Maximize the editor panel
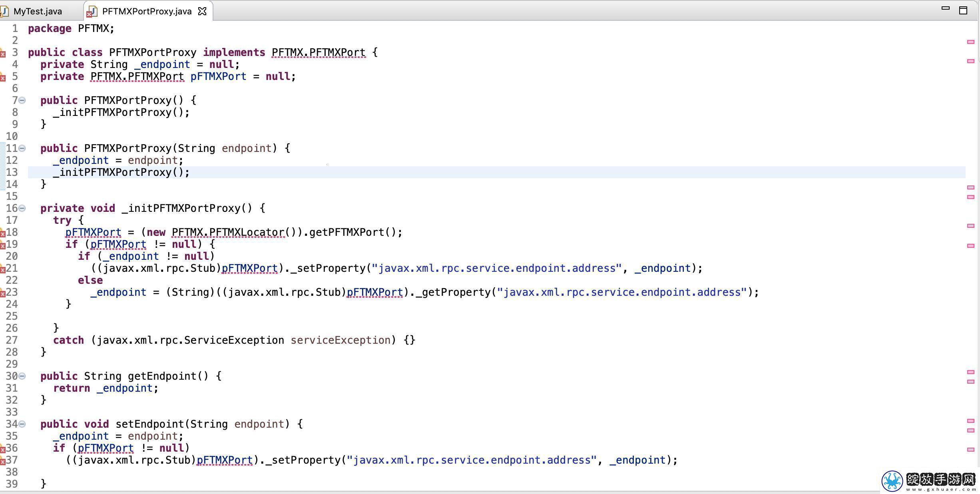Screen dimensions: 980x494 [x=963, y=10]
